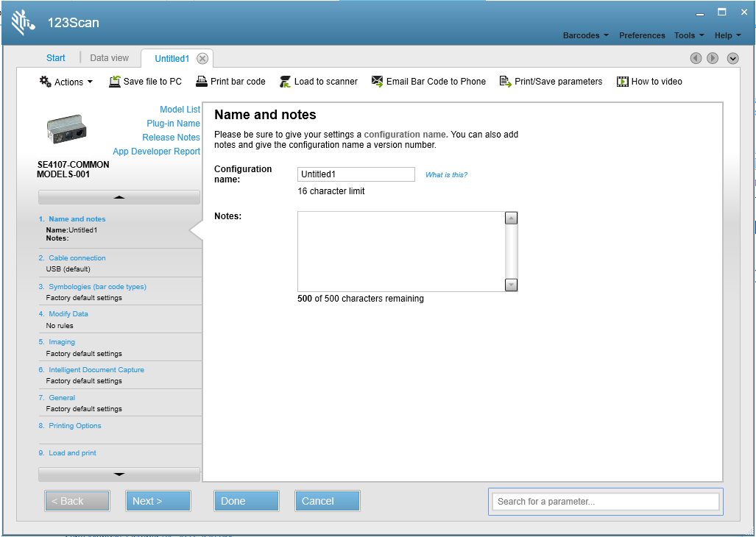
Task: Click the 500 characters remaining text
Action: (361, 299)
